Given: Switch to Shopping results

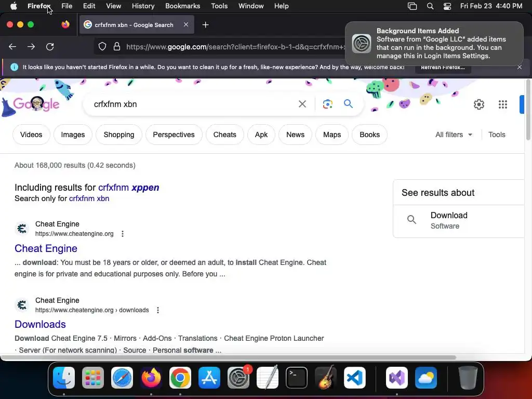Looking at the screenshot, I should [x=119, y=135].
